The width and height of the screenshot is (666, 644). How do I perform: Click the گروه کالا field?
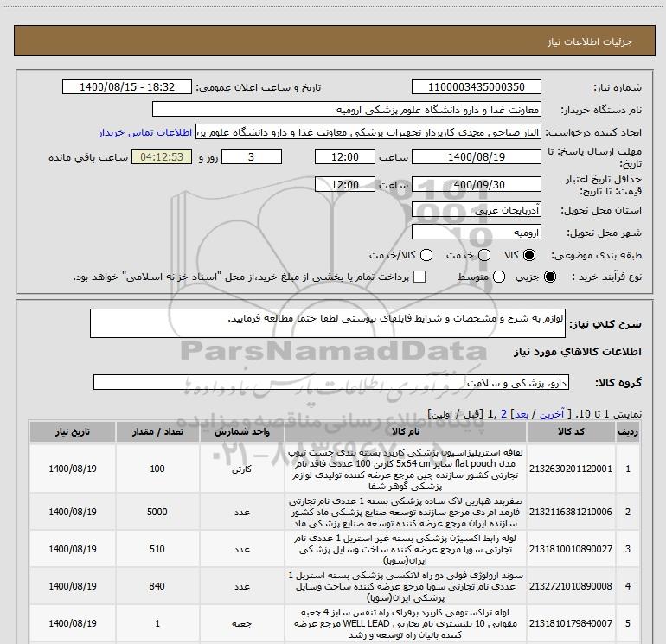pos(331,382)
